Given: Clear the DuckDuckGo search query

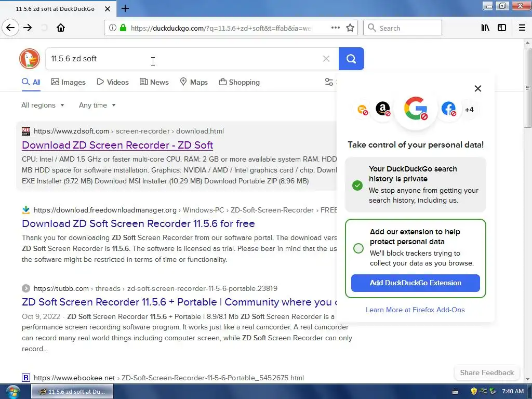Looking at the screenshot, I should [x=326, y=59].
